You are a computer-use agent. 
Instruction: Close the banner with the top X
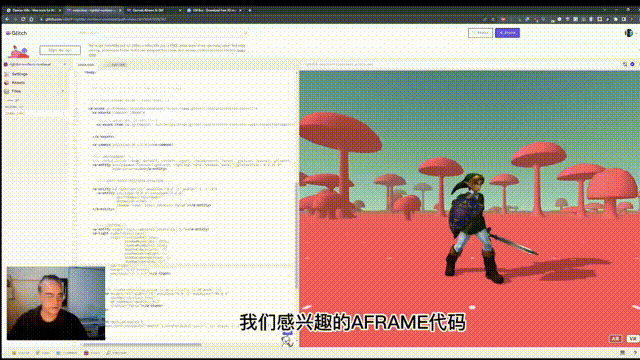(245, 33)
